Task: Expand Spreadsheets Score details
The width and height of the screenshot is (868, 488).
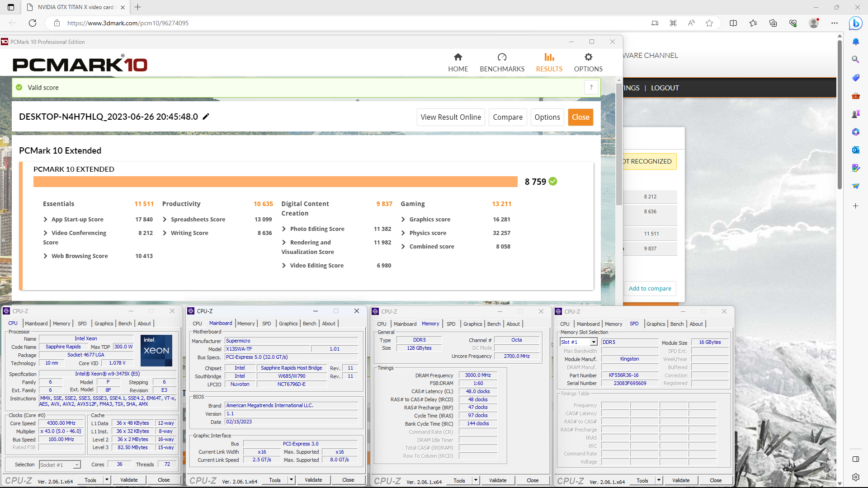Action: click(x=165, y=219)
